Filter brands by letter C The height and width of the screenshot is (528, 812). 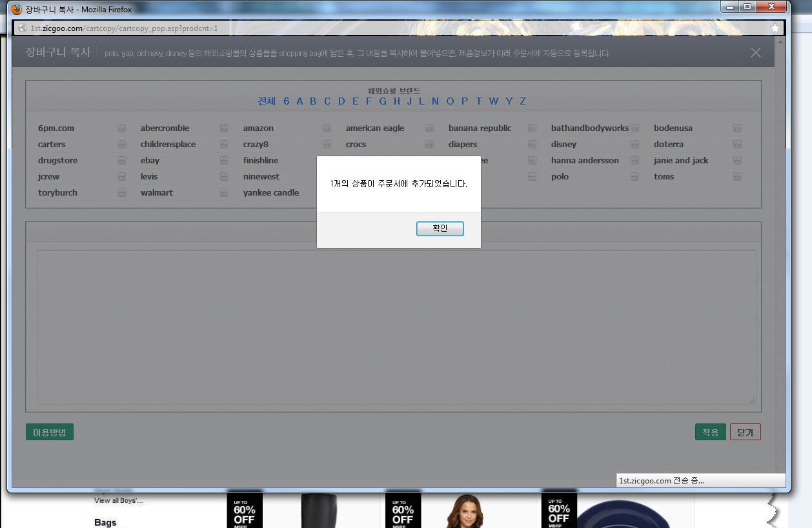tap(327, 101)
